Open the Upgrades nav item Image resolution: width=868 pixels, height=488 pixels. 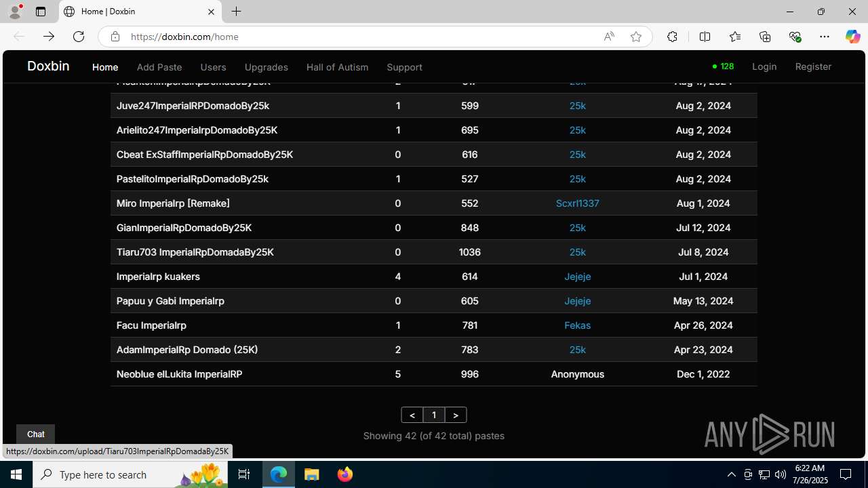[266, 67]
